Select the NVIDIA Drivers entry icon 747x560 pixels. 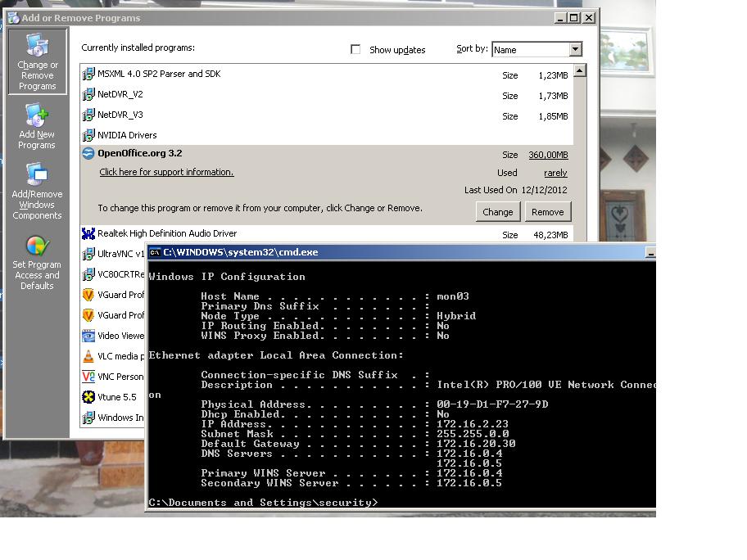tap(88, 135)
